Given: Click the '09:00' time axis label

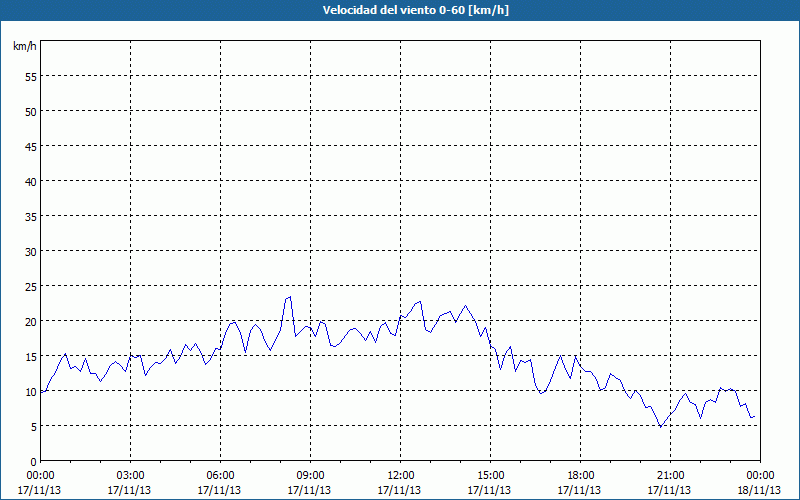Looking at the screenshot, I should point(310,476).
